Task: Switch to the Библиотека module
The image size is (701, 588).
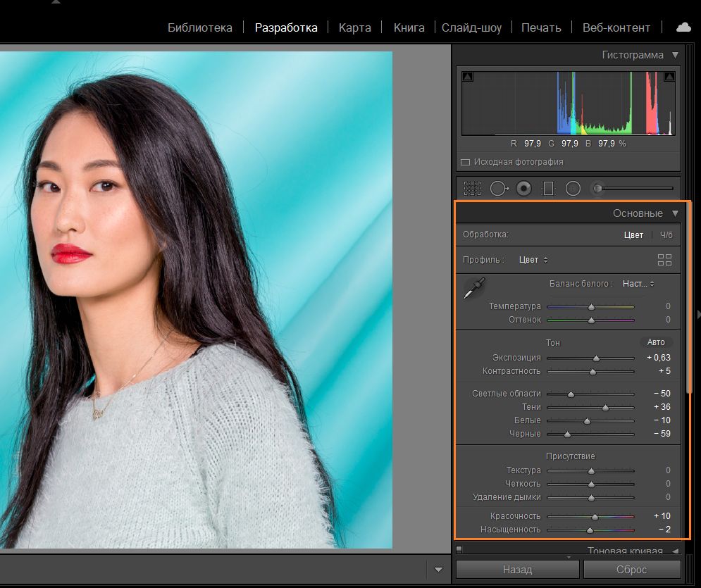Action: click(x=199, y=27)
